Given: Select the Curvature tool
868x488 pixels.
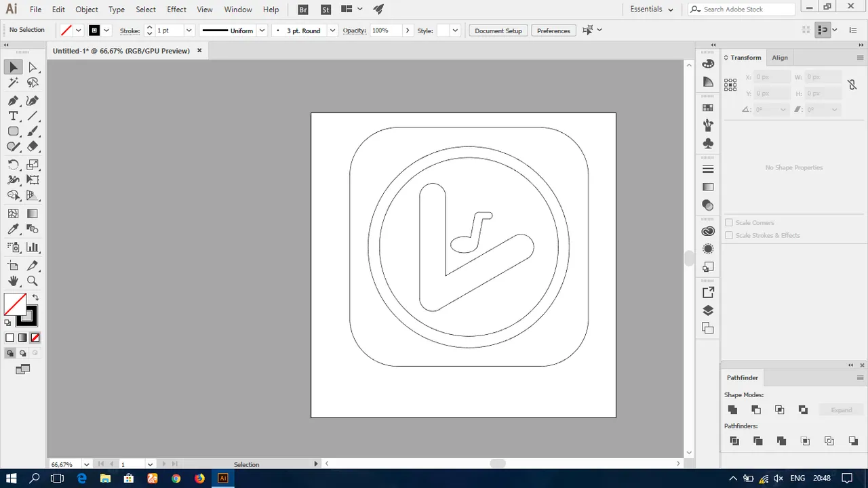Looking at the screenshot, I should pyautogui.click(x=33, y=100).
